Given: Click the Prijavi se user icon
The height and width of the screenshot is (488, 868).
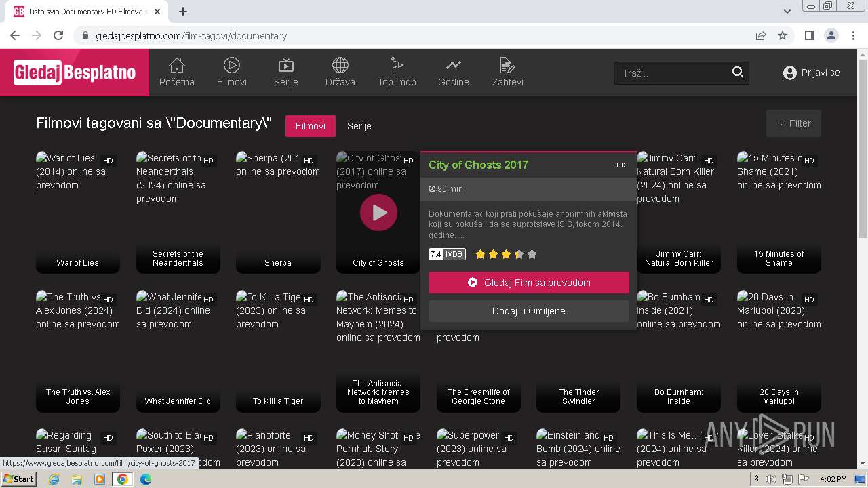Looking at the screenshot, I should point(789,73).
